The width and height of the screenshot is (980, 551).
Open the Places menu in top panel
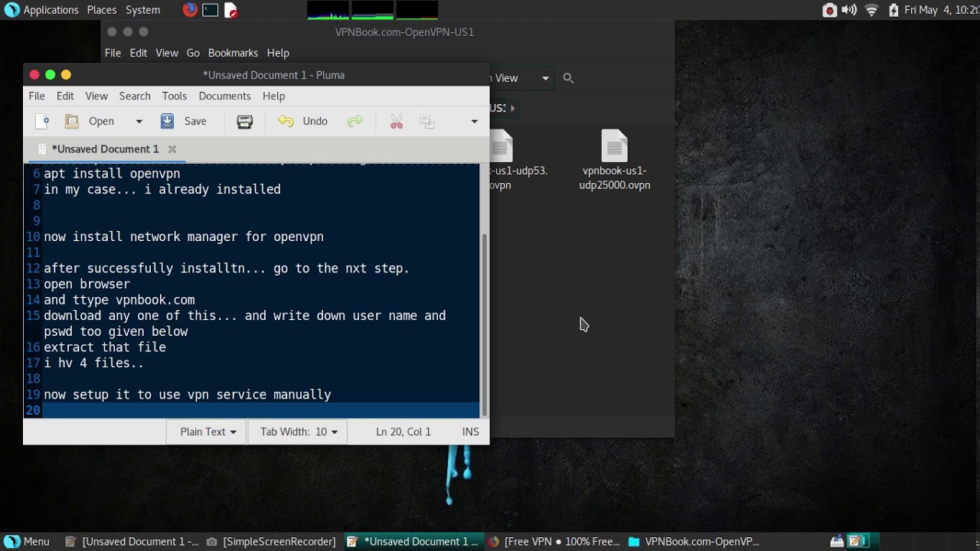pos(102,10)
